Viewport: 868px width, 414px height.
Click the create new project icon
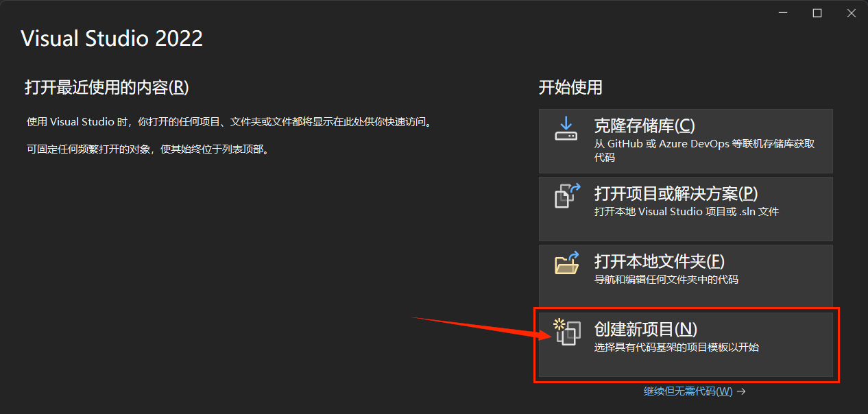(x=567, y=332)
